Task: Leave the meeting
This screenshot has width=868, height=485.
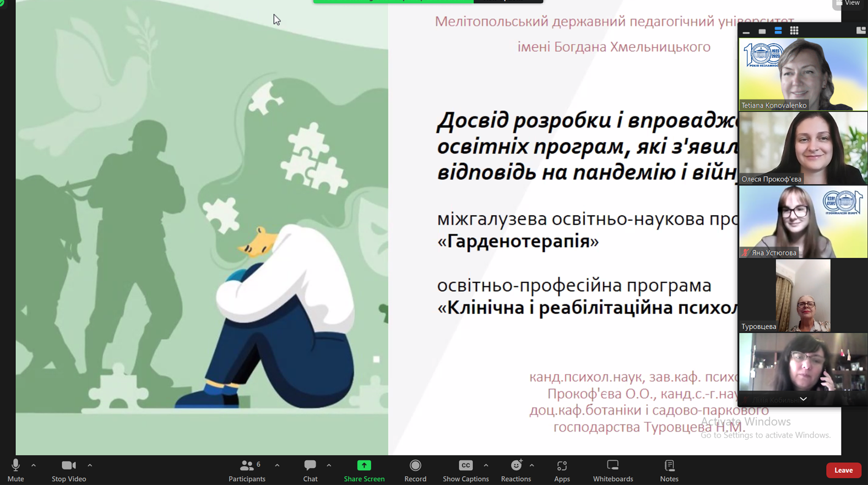Action: (843, 470)
